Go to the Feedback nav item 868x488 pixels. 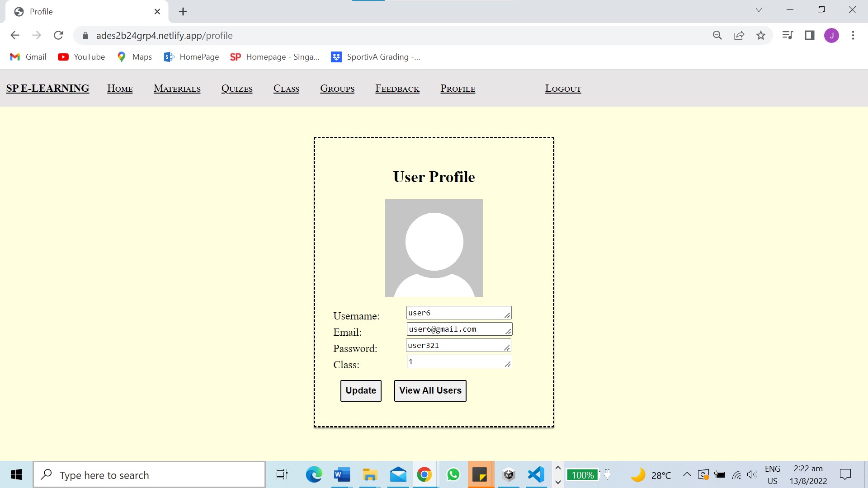397,89
